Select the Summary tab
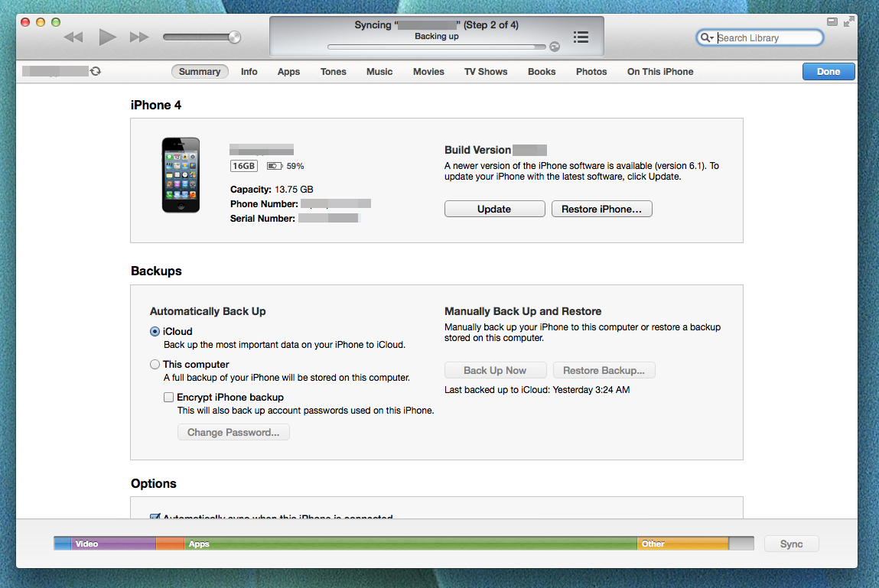This screenshot has height=588, width=879. click(x=200, y=72)
